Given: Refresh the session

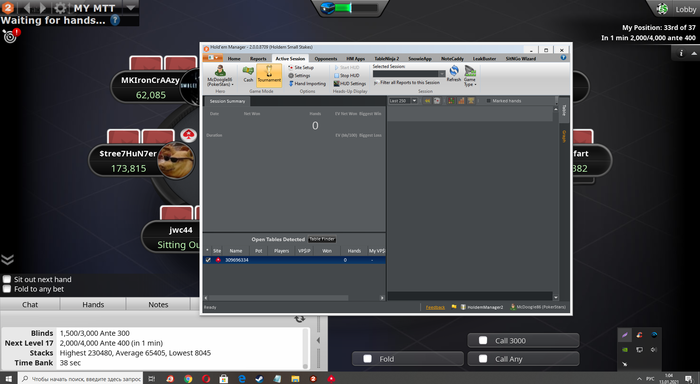Looking at the screenshot, I should (x=454, y=74).
